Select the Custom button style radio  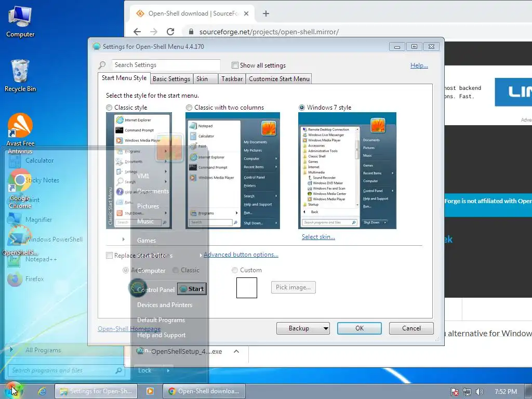point(234,270)
